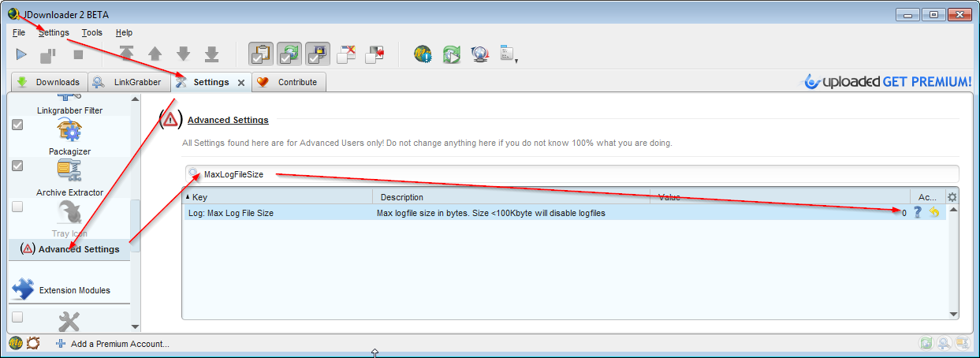Start all downloads with the play button
980x358 pixels.
coord(21,54)
